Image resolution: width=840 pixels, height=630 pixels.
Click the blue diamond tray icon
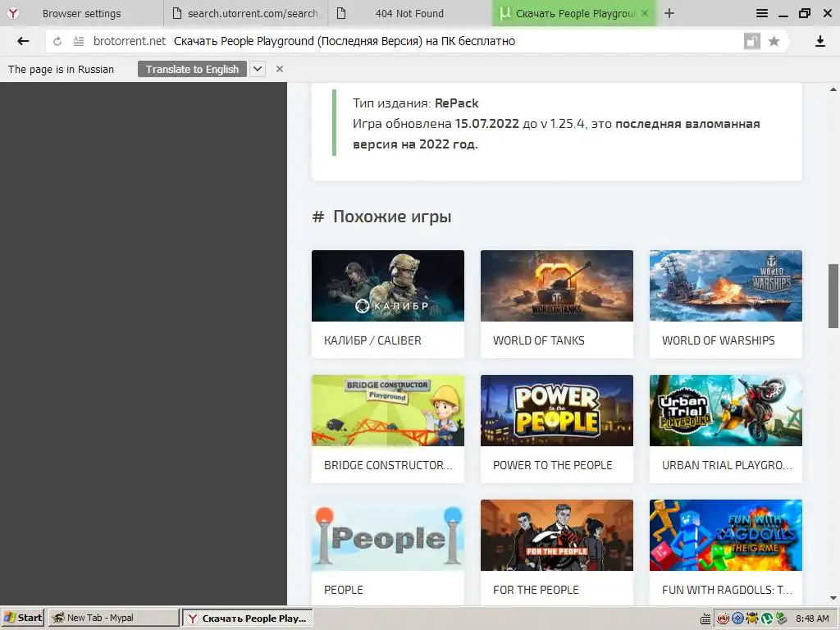point(737,619)
